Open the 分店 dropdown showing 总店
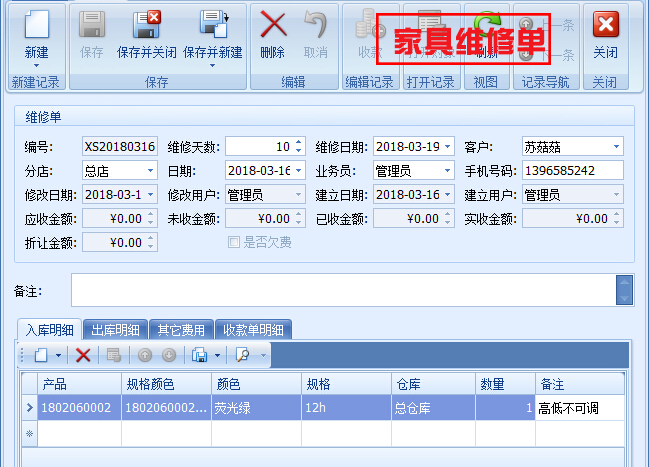 pos(150,170)
